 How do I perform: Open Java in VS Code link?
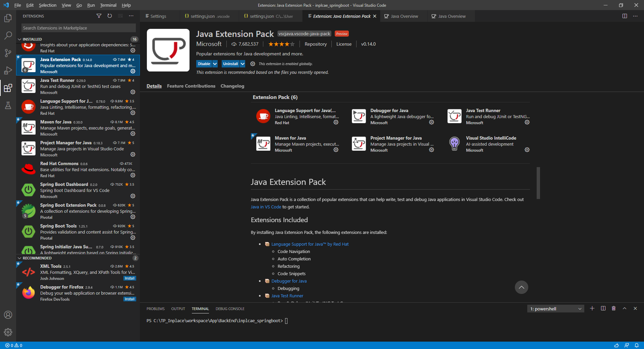click(x=266, y=207)
